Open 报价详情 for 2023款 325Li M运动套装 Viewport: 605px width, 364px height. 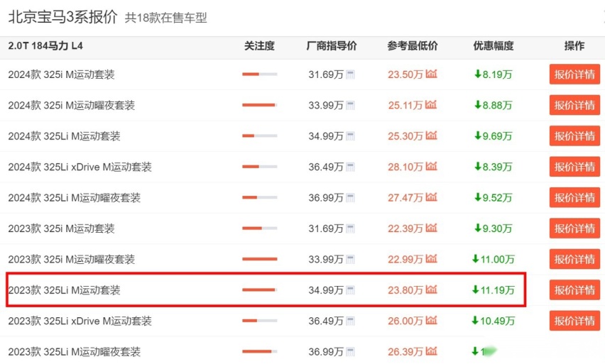coord(574,290)
